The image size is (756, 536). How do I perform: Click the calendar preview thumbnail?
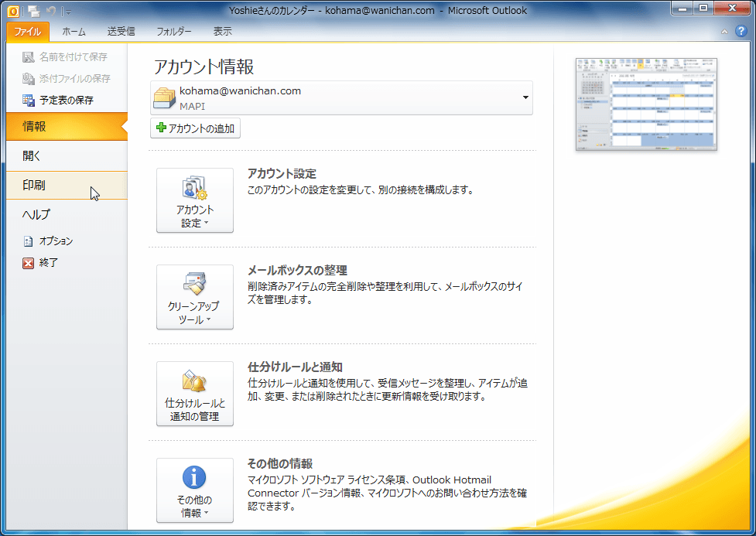[646, 104]
